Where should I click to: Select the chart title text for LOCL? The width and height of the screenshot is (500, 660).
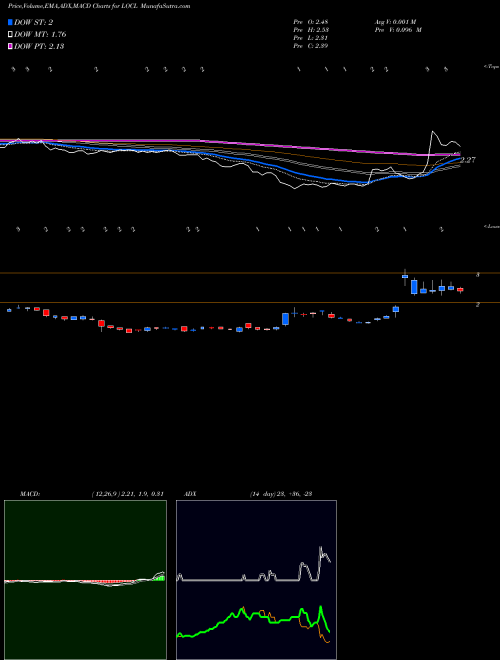[x=99, y=6]
